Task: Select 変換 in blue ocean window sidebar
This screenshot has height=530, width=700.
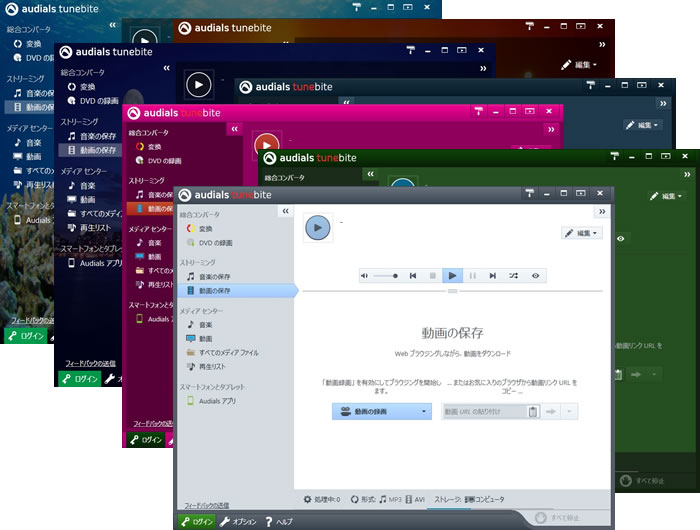Action: (27, 44)
